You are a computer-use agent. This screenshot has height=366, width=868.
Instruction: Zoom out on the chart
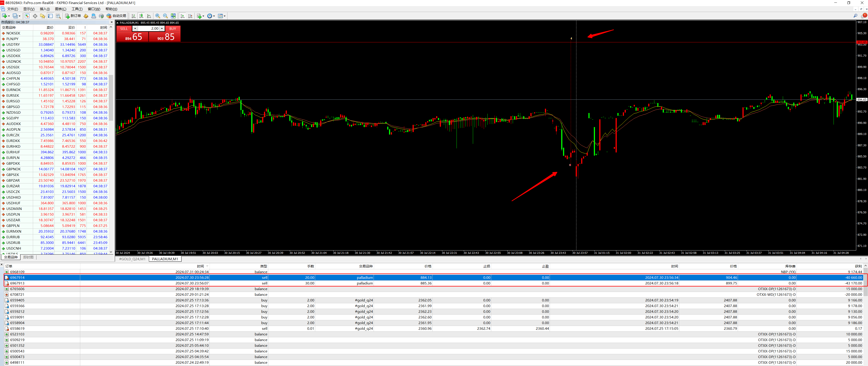[165, 16]
